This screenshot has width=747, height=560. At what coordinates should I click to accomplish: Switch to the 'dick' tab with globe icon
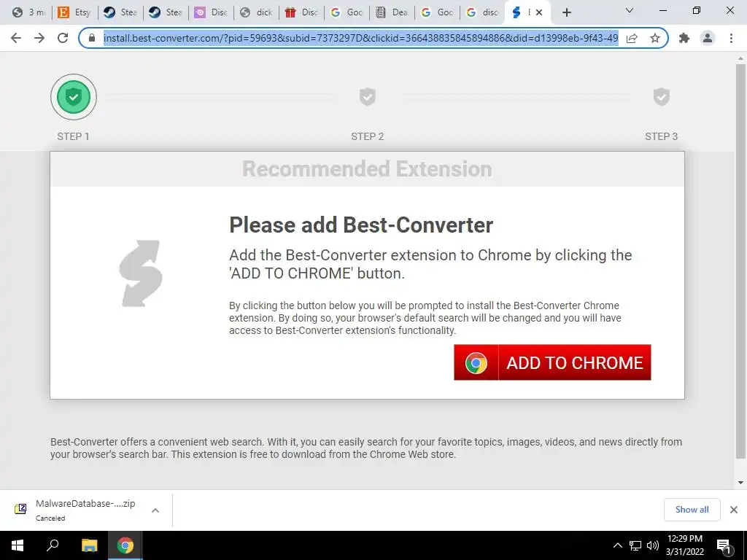point(256,12)
